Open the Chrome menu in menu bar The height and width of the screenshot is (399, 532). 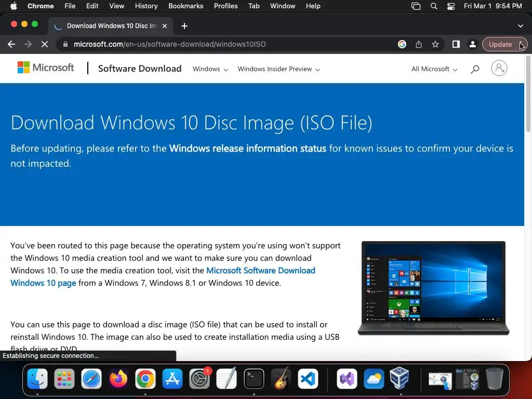click(41, 6)
